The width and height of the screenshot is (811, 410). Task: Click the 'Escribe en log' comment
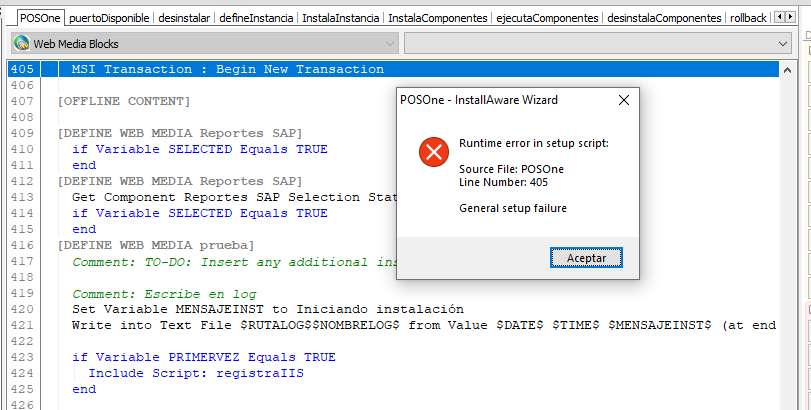(x=164, y=294)
